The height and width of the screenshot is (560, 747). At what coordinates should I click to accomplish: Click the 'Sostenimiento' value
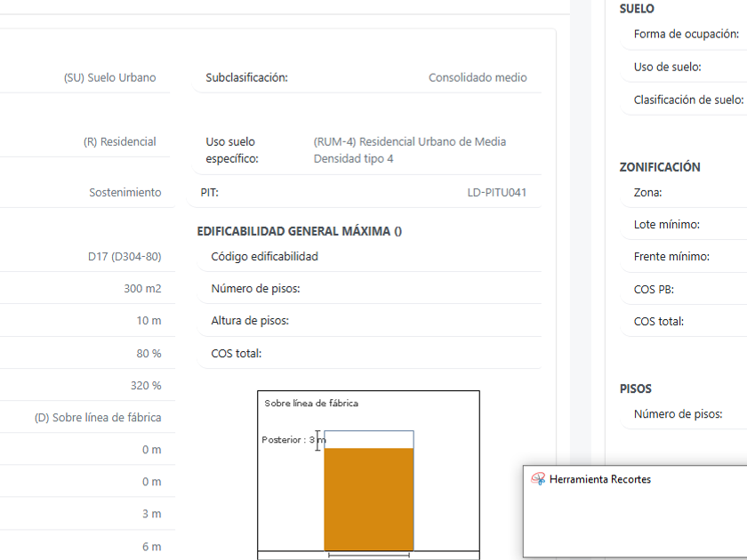[124, 192]
